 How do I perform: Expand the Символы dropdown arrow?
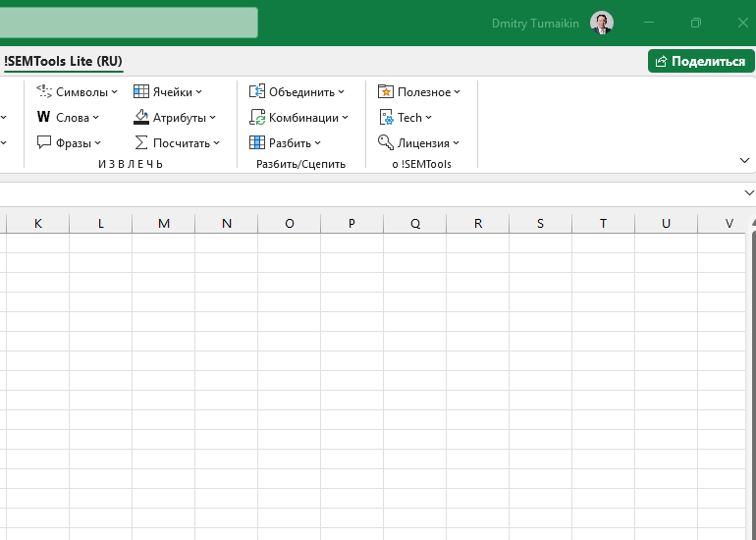114,91
